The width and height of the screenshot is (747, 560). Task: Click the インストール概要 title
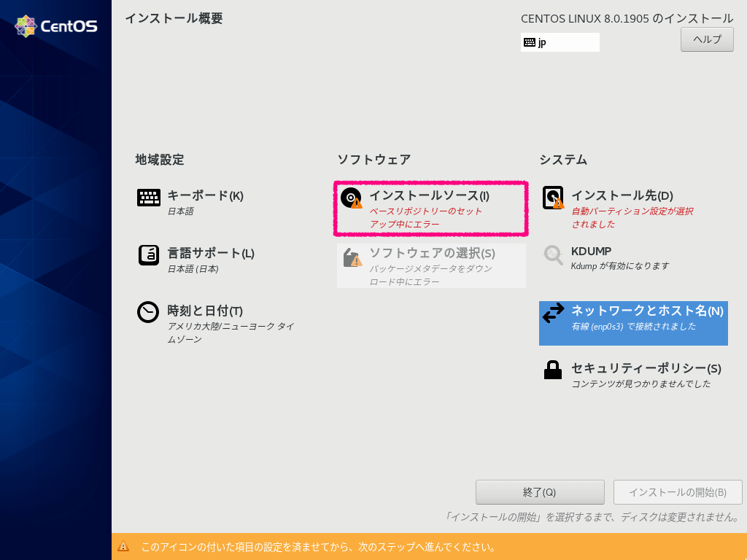click(x=174, y=18)
